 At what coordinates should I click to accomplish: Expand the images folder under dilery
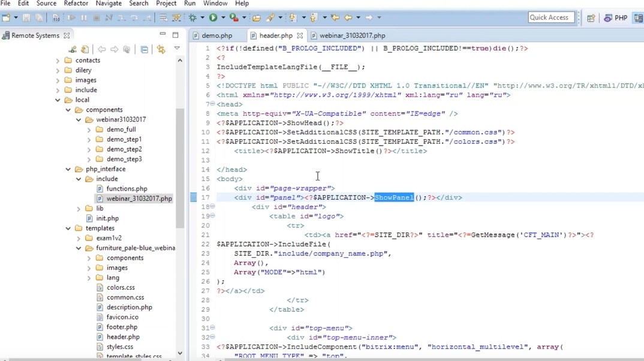coord(58,80)
